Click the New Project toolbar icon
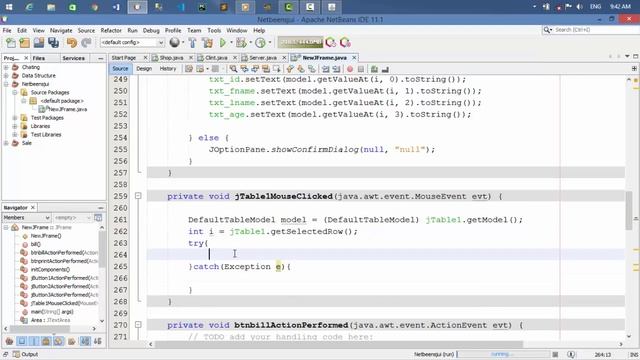640x360 pixels. 24,42
